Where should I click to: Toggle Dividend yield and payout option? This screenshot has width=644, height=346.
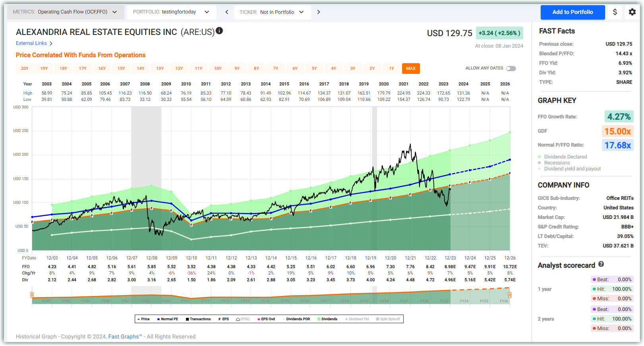click(x=569, y=169)
